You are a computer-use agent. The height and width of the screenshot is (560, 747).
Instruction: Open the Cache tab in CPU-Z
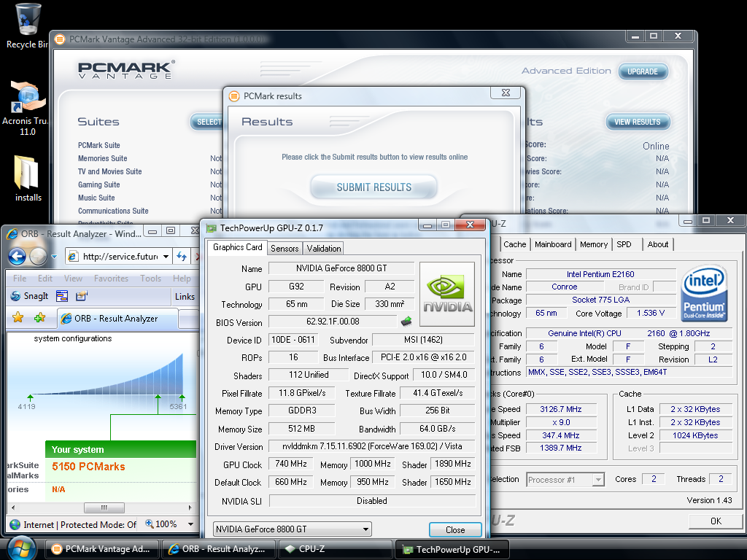(x=514, y=244)
